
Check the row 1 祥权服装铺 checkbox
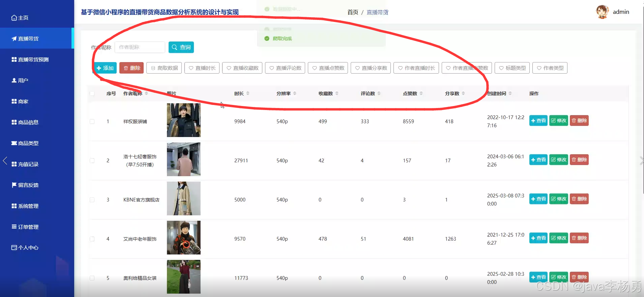point(92,122)
